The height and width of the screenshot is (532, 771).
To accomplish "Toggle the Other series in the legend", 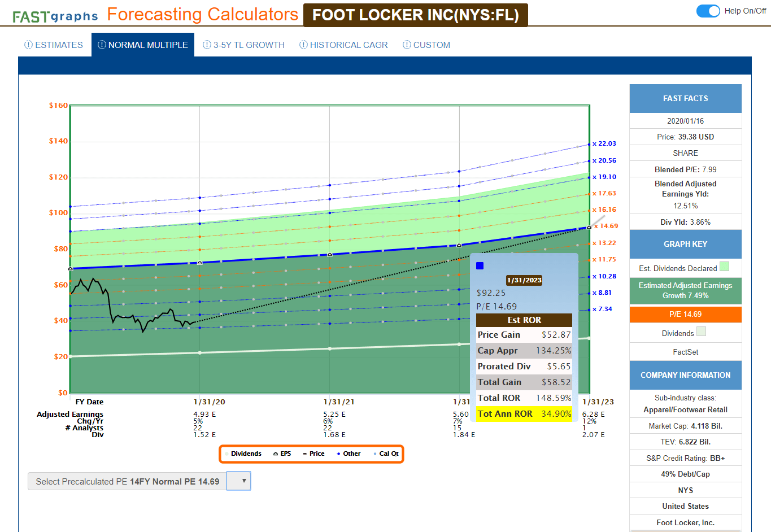I will pos(349,453).
